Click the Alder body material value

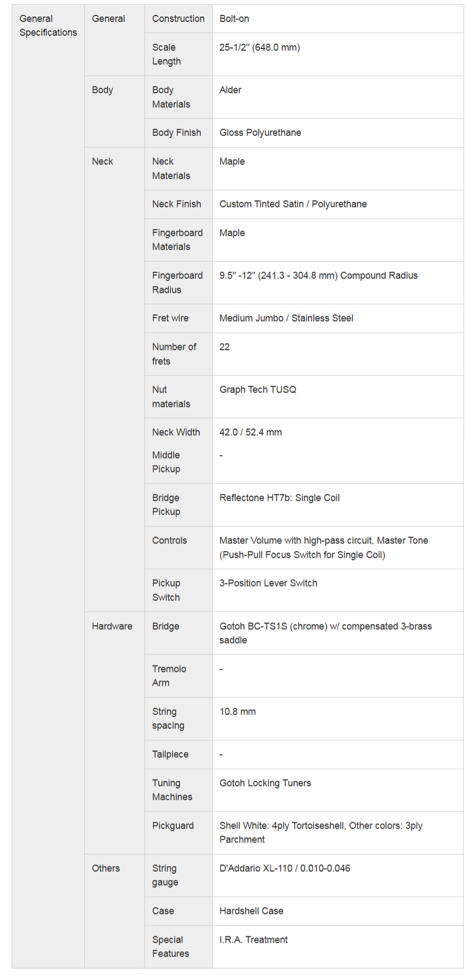(x=230, y=90)
